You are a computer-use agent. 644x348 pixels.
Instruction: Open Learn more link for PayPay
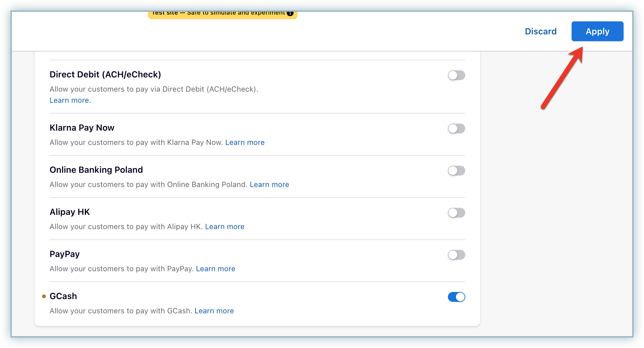click(x=216, y=269)
